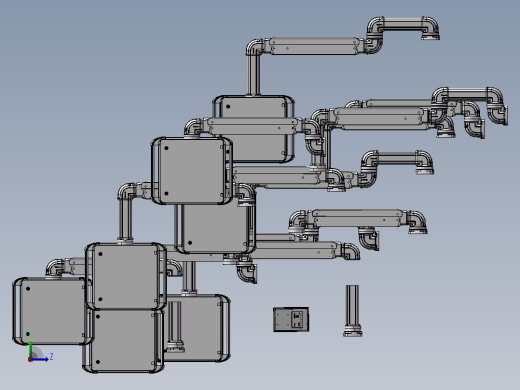This screenshot has height=390, width=520.
Task: Select the small standalone control panel box
Action: coord(291,319)
